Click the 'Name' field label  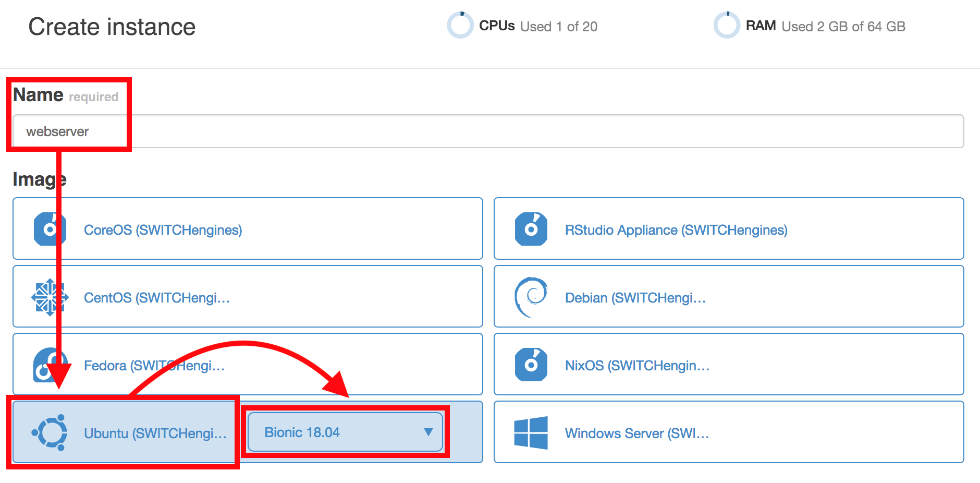tap(38, 95)
